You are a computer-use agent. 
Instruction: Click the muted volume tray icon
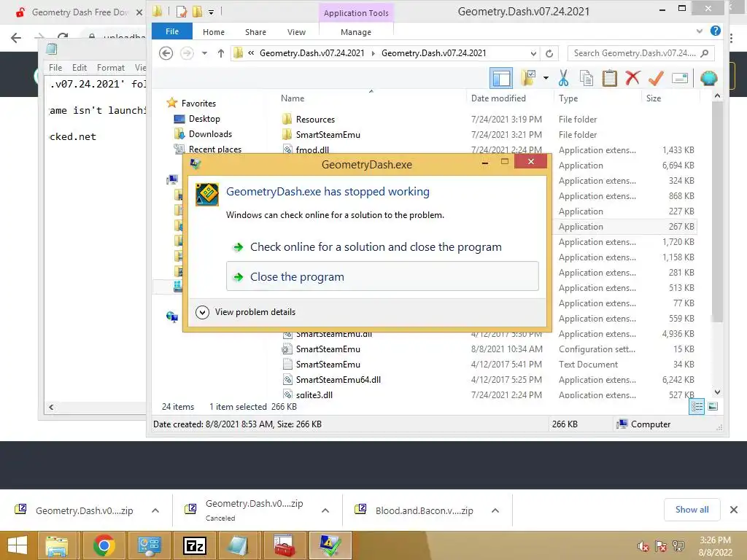[643, 546]
